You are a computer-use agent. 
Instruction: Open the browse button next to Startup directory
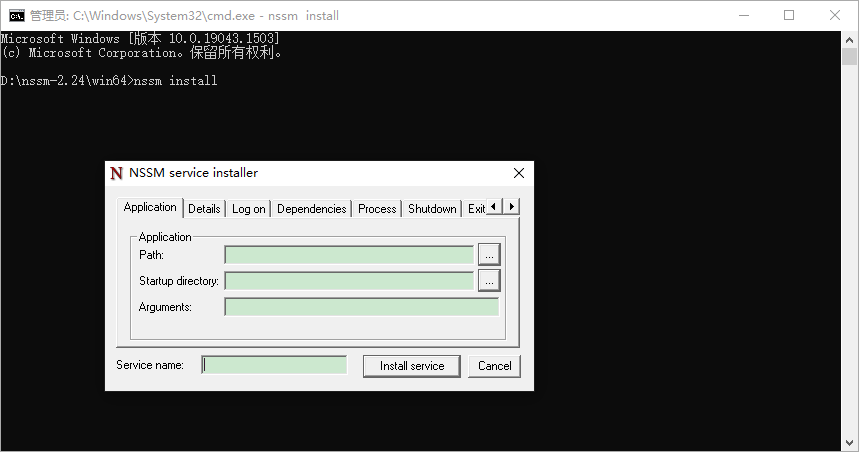click(488, 281)
